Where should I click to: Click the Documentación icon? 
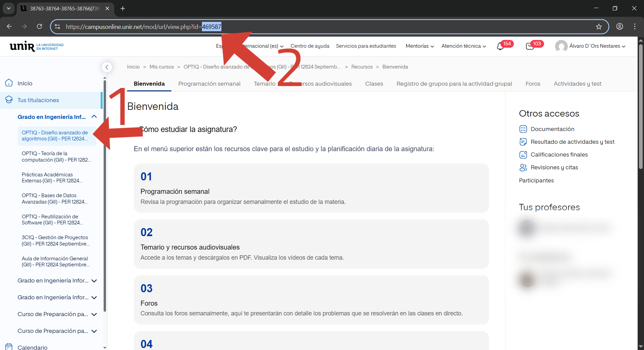pos(523,129)
